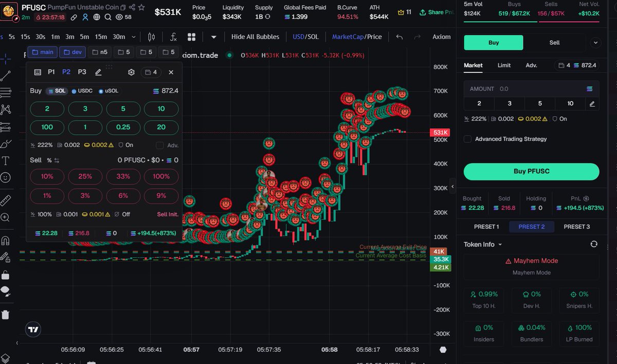Toggle the USD/SOL currency display
This screenshot has width=617, height=364.
305,37
